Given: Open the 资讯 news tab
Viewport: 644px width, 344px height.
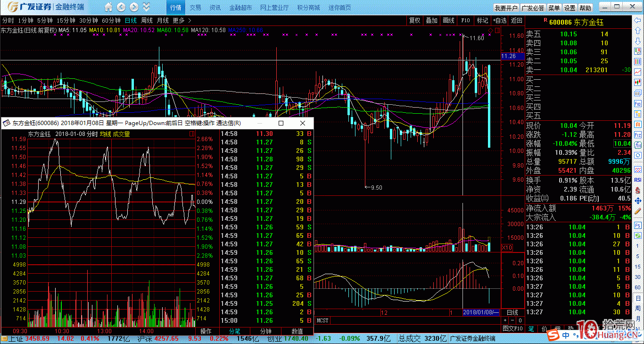Looking at the screenshot, I should [215, 8].
